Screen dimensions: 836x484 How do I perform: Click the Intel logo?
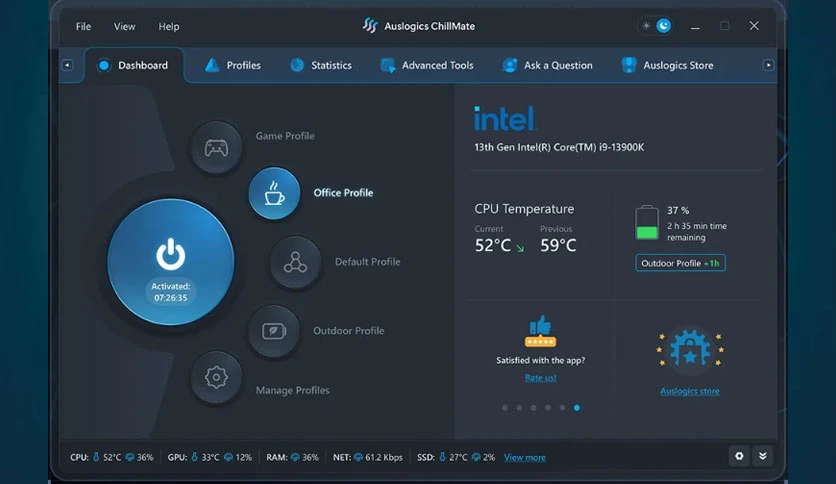tap(505, 118)
